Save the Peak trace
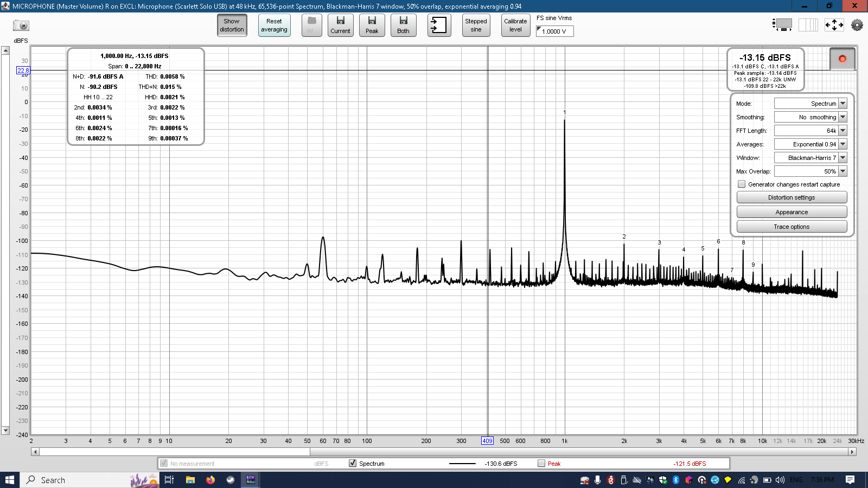This screenshot has width=868, height=488. point(372,25)
